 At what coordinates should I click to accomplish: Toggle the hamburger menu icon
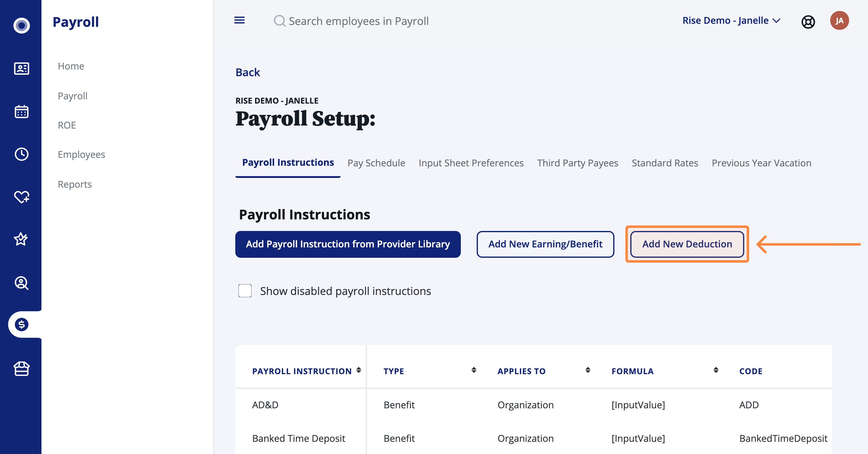(239, 20)
